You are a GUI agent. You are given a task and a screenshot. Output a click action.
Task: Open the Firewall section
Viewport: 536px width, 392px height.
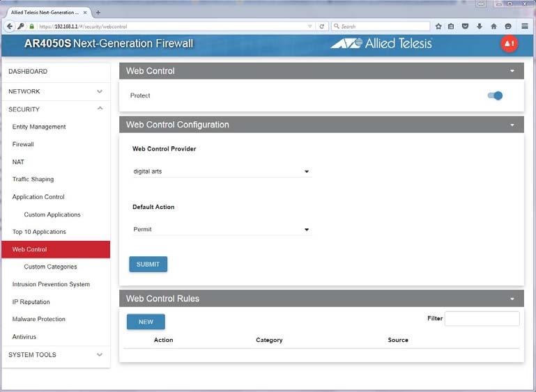click(23, 144)
